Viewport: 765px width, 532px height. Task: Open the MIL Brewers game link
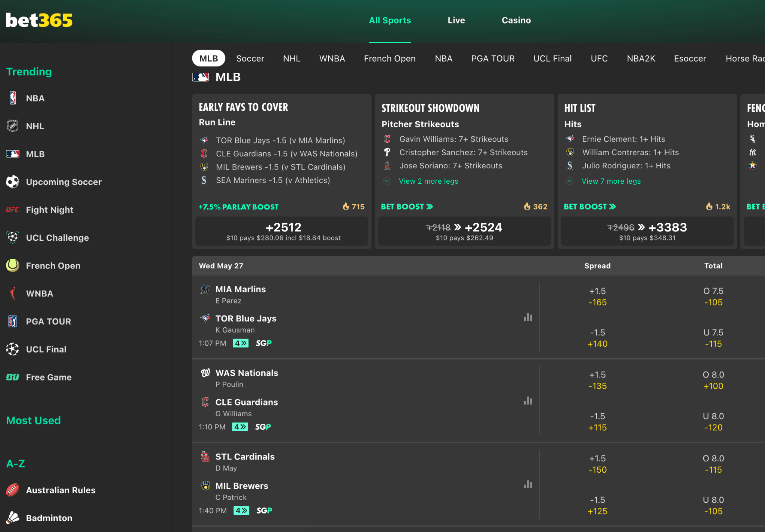[242, 486]
